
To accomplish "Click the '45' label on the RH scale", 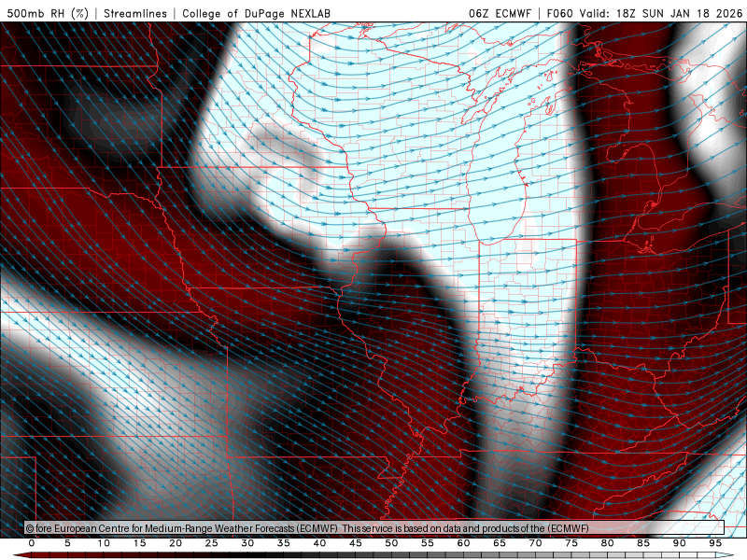I will pyautogui.click(x=356, y=543).
